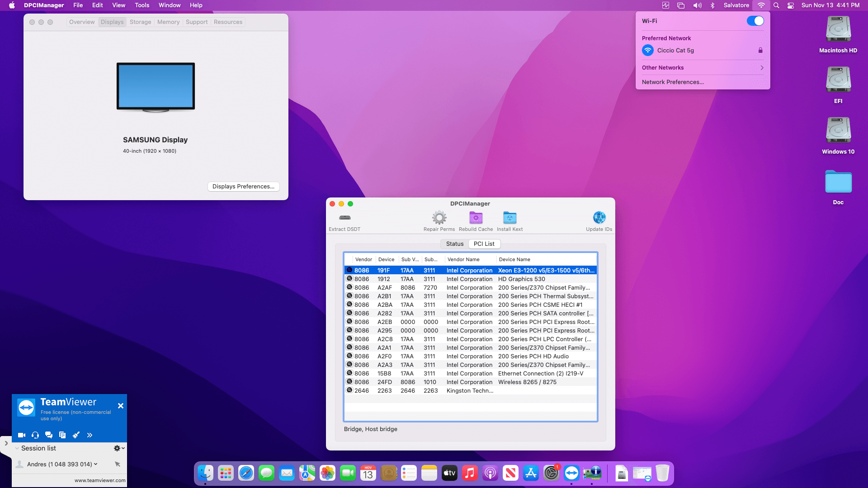Click the DPCIManager icon in the Dock
This screenshot has width=868, height=488.
[592, 473]
